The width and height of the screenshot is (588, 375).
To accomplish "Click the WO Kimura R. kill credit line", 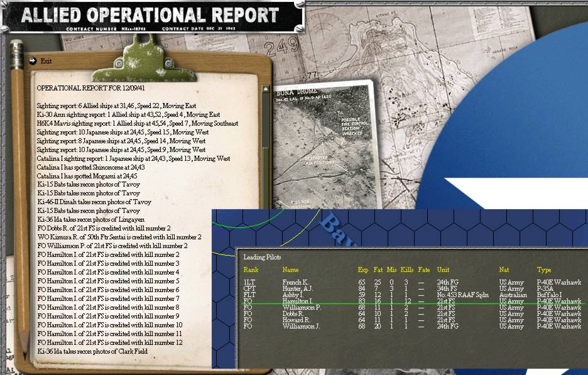I will [119, 237].
